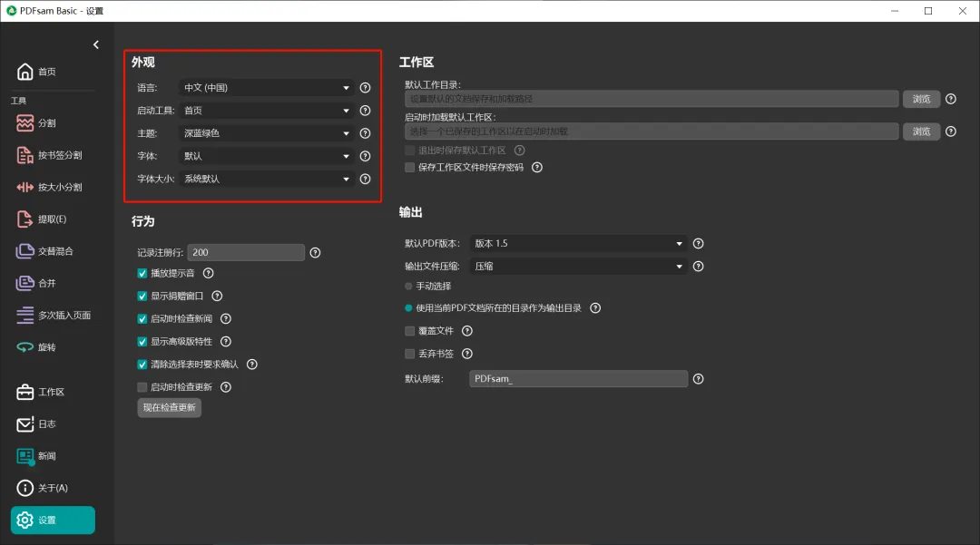
Task: Click help icon beside 字体 dropdown
Action: point(366,156)
